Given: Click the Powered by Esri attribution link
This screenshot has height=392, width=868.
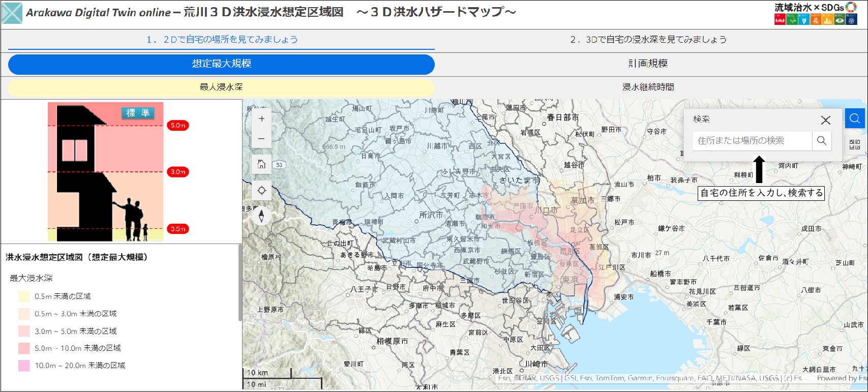Looking at the screenshot, I should [842, 378].
